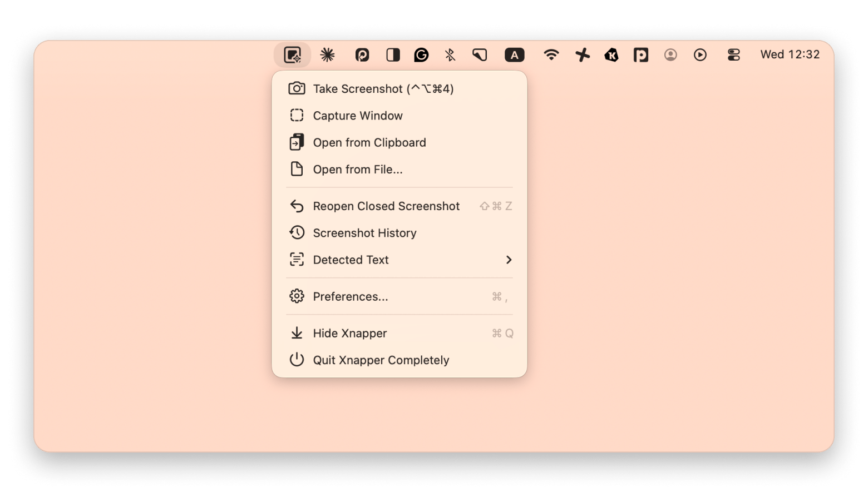Screen dimensions: 868x497
Task: Choose Hide Xnapper
Action: pos(400,333)
